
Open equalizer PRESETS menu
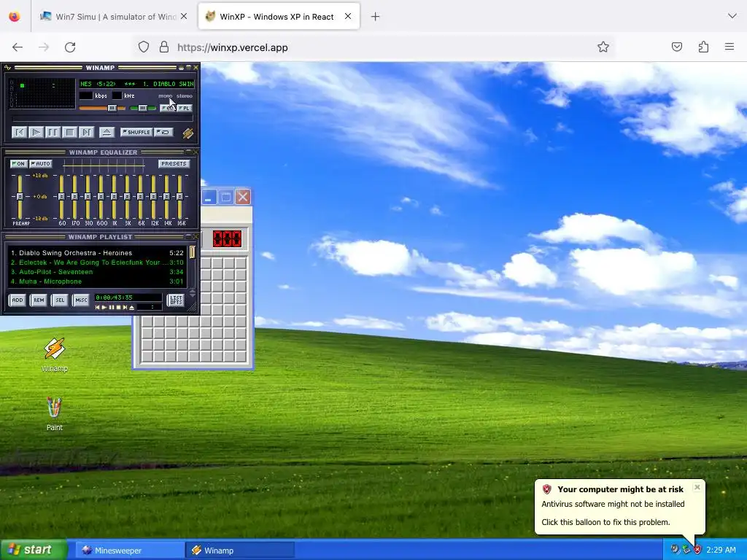pyautogui.click(x=174, y=164)
